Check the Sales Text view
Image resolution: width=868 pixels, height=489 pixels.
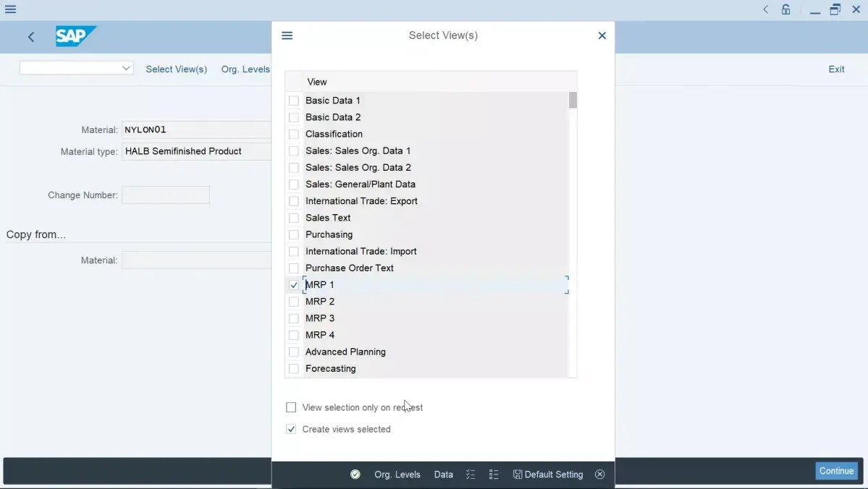point(294,218)
